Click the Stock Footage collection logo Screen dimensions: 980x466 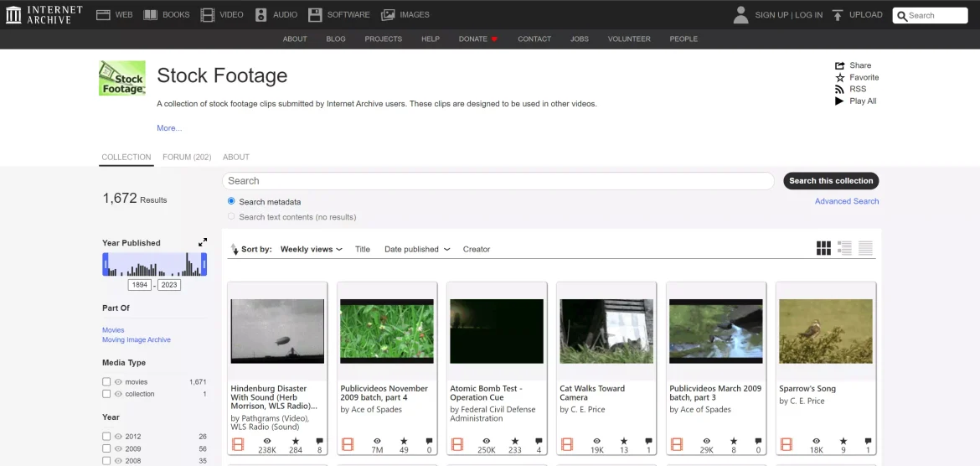[x=122, y=78]
